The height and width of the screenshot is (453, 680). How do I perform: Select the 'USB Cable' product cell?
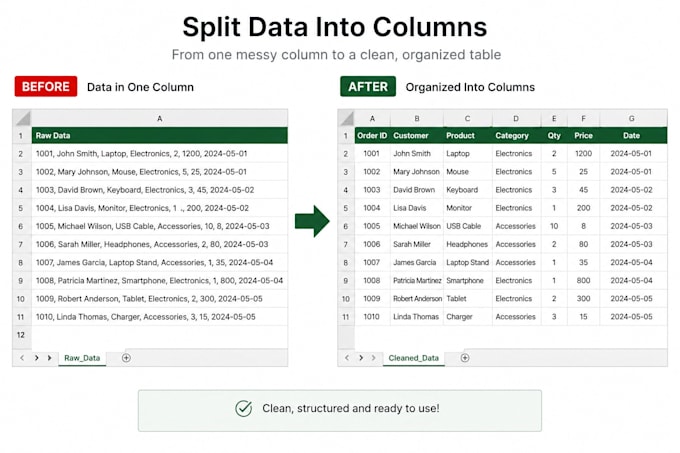tap(468, 226)
